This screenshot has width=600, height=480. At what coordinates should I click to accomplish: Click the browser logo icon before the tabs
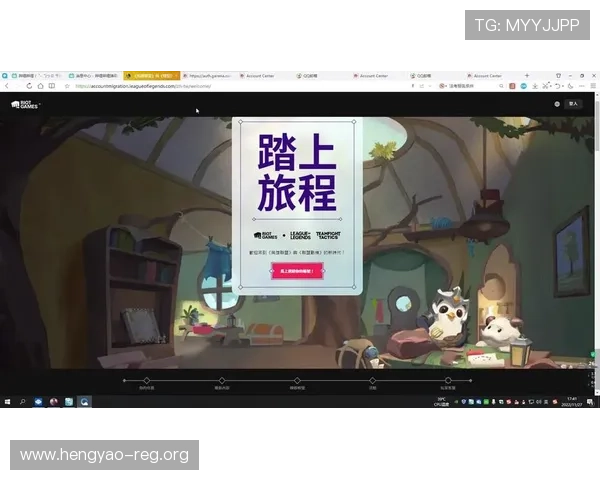pos(5,76)
